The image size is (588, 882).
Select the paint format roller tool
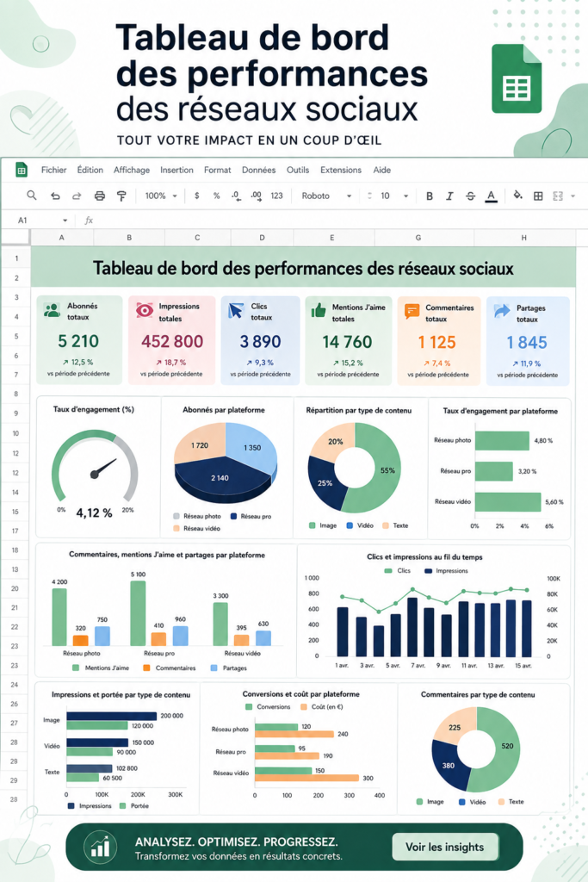121,196
